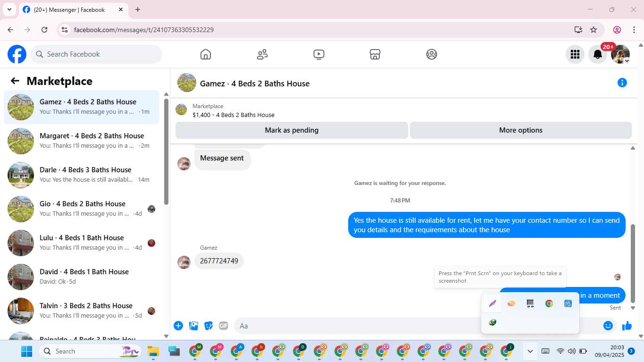Click the 7:48 PM timestamp
Viewport: 644px width, 362px height.
click(400, 201)
